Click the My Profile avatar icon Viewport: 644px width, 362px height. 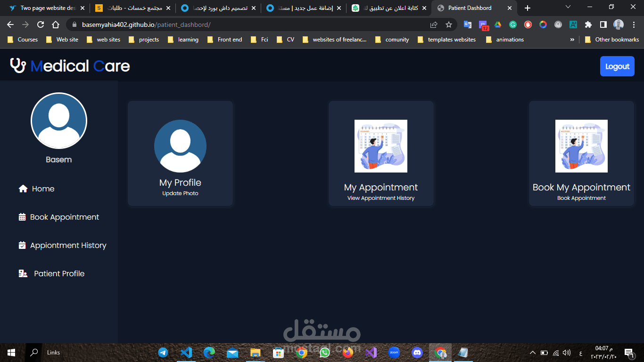pyautogui.click(x=180, y=146)
